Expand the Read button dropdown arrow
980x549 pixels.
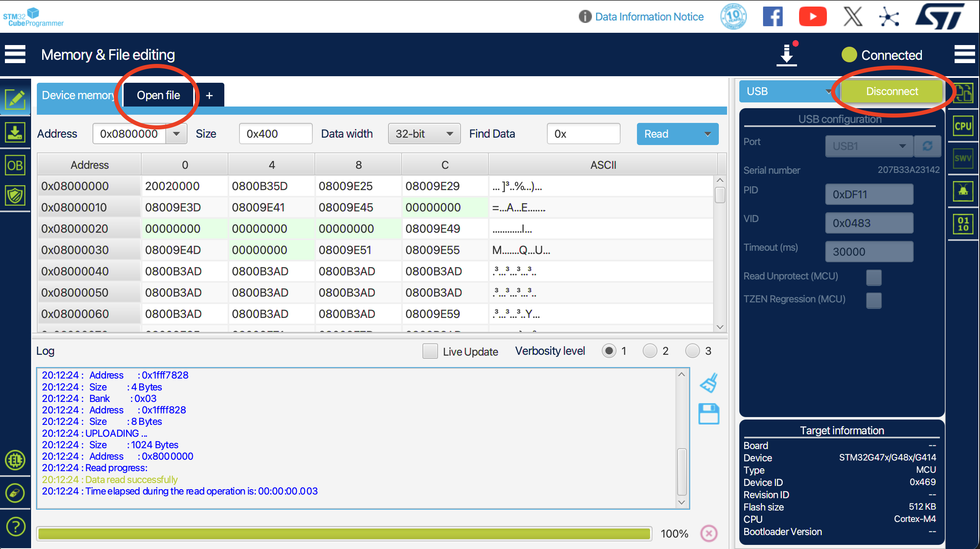pyautogui.click(x=707, y=134)
